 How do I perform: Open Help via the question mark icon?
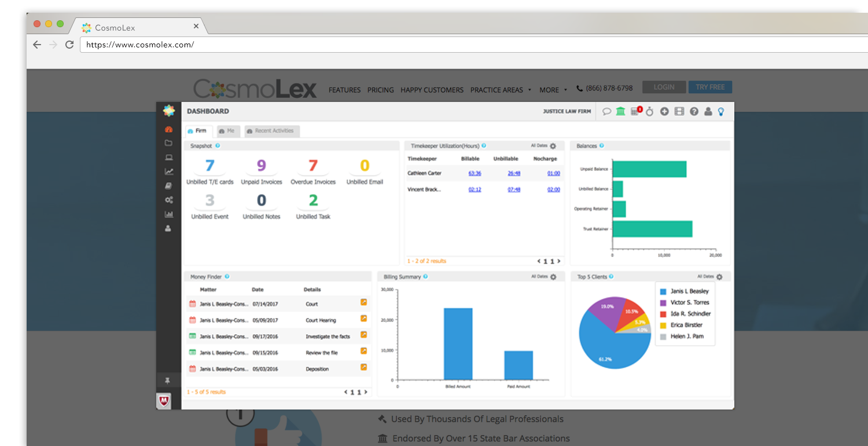click(694, 111)
